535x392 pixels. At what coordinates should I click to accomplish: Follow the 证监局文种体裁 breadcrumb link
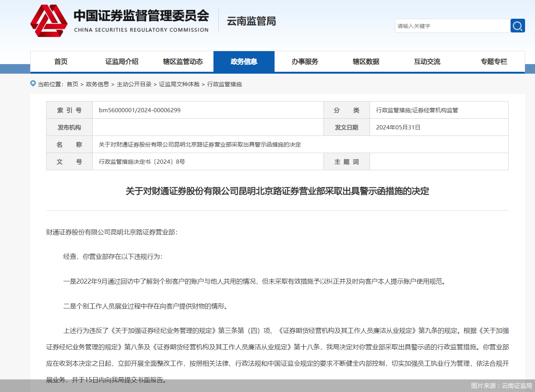[179, 84]
